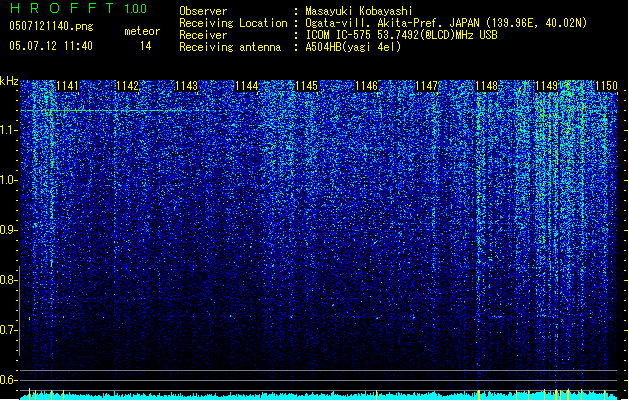Screen dimensions: 629x400
Task: Click the date 05.07.12 11:40
Action: (x=51, y=46)
